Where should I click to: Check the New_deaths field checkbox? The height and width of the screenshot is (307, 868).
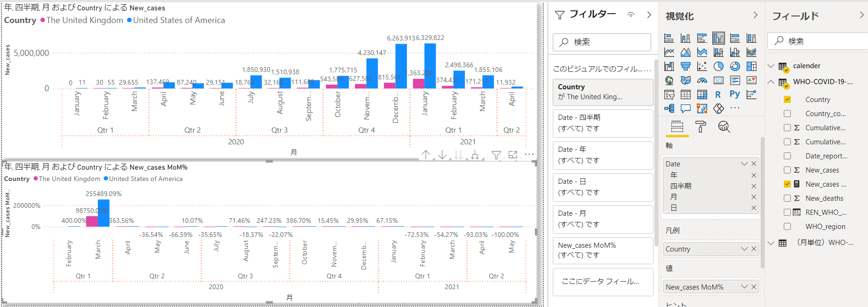click(x=787, y=198)
